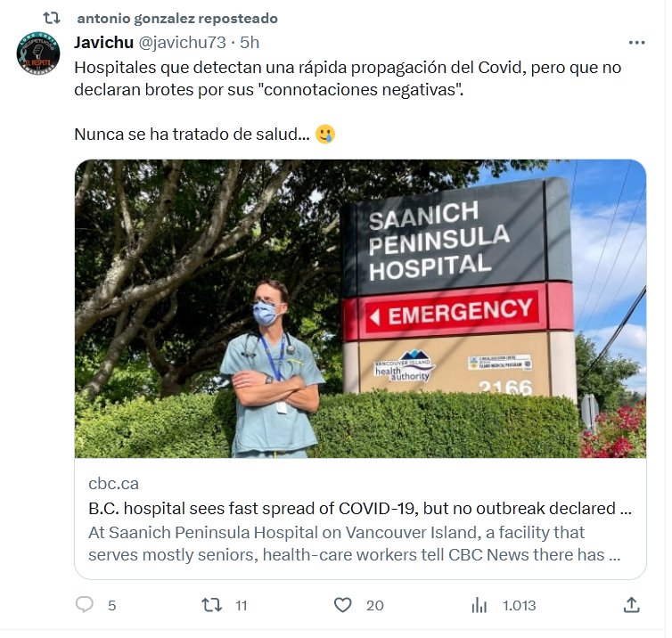Repost this tweet using the bottom repost icon
Screen dimensions: 672x638
tap(212, 605)
